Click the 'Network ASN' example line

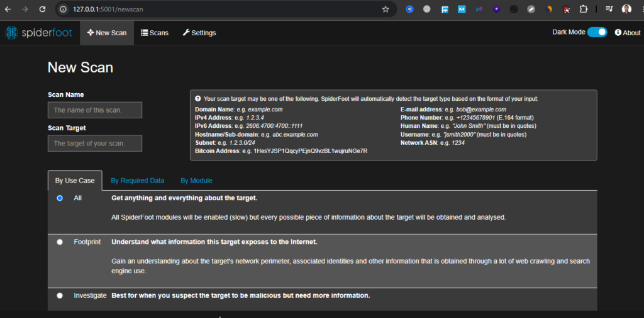pyautogui.click(x=433, y=143)
